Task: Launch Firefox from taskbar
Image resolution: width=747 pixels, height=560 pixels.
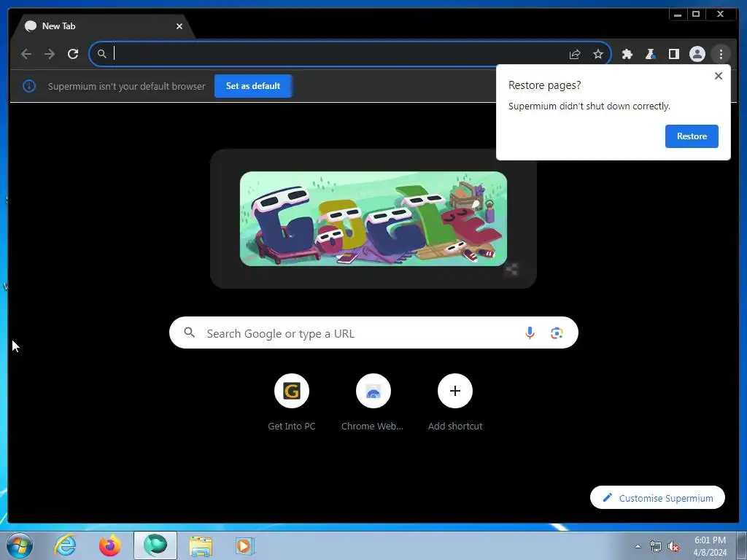Action: click(110, 545)
